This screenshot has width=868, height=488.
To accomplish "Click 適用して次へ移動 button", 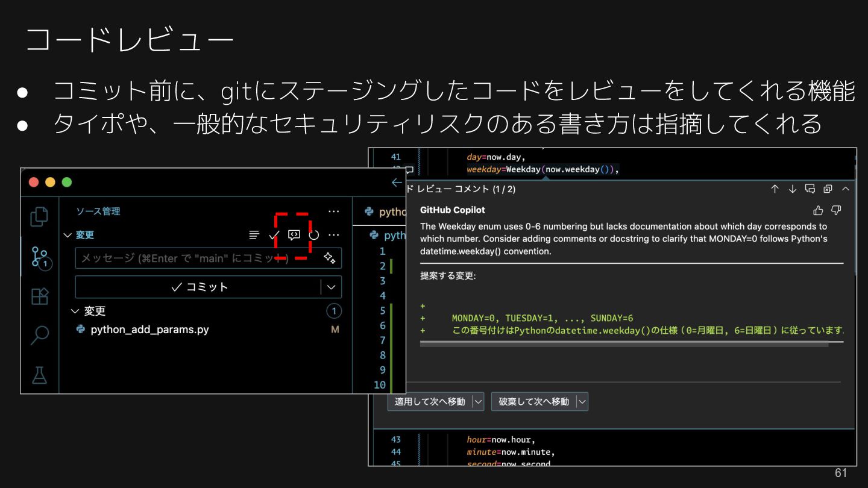I will click(430, 401).
